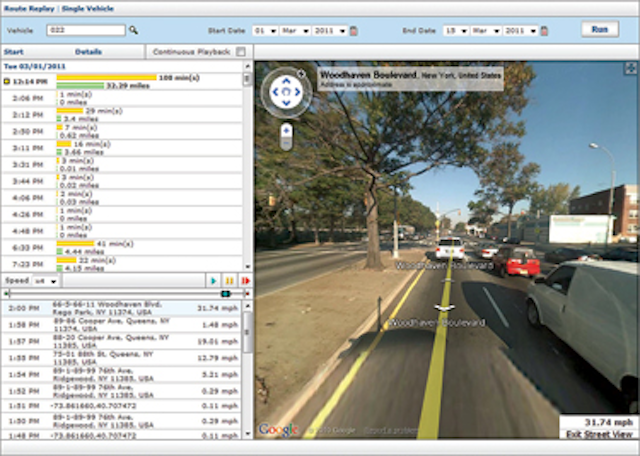Select the 4:06 PM trip row
The width and height of the screenshot is (640, 456).
tap(122, 198)
